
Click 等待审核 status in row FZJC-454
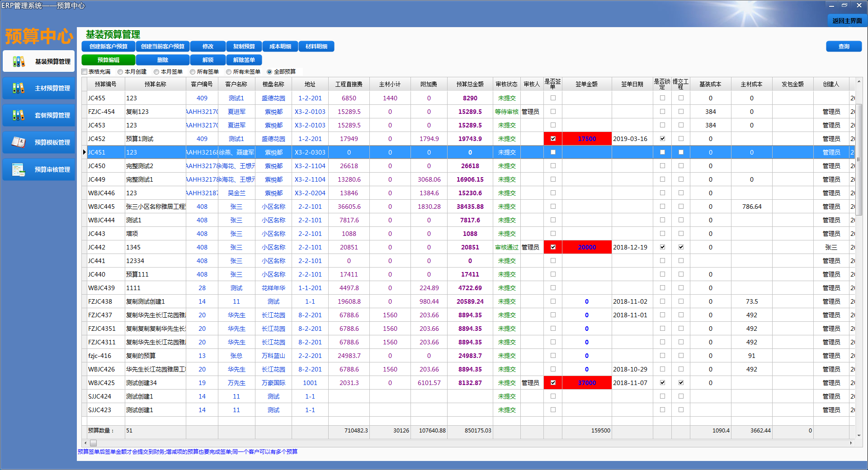pos(507,112)
